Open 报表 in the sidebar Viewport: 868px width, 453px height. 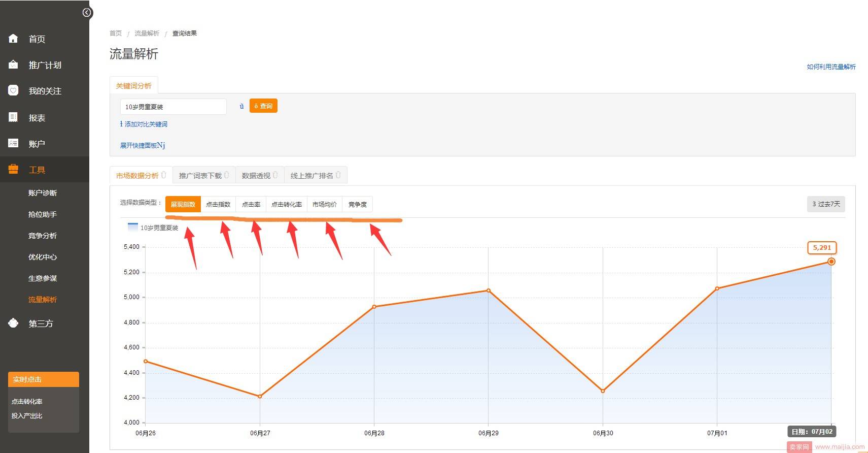click(37, 118)
